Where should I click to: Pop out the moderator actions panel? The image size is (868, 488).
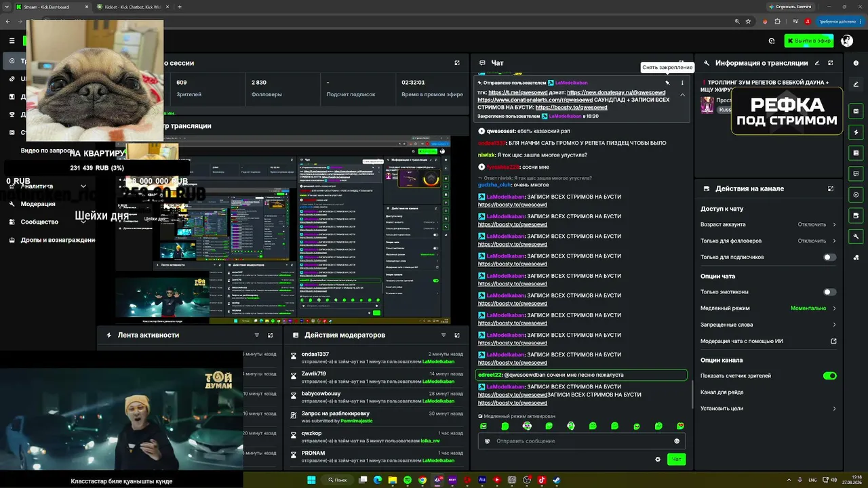[x=457, y=335]
